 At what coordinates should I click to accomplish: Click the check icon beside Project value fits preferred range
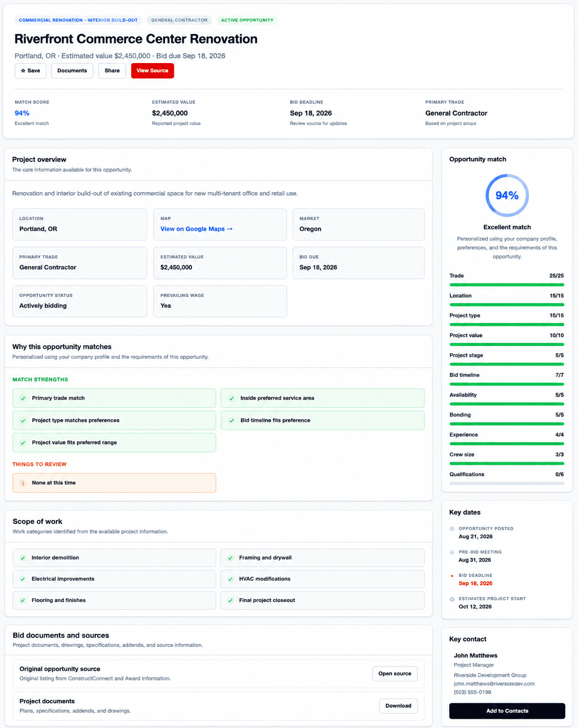[23, 443]
